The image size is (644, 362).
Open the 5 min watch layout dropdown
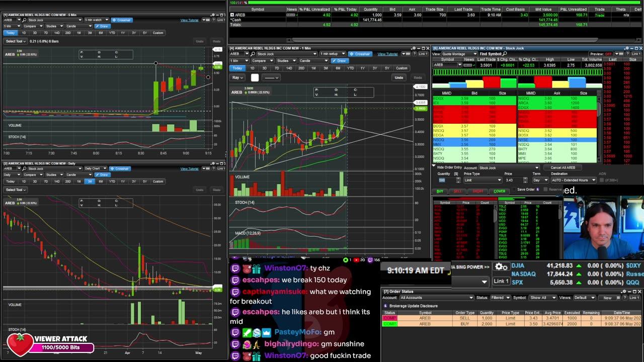[96, 20]
